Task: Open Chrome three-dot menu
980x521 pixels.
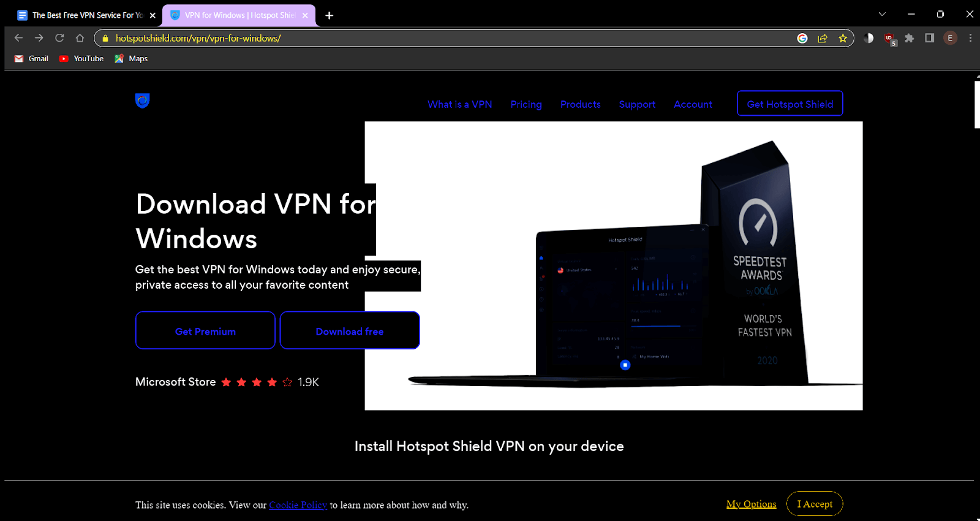Action: click(970, 38)
